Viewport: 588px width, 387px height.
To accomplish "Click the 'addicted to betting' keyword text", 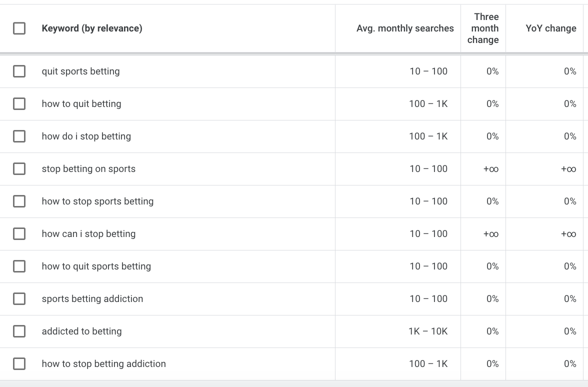I will point(82,331).
